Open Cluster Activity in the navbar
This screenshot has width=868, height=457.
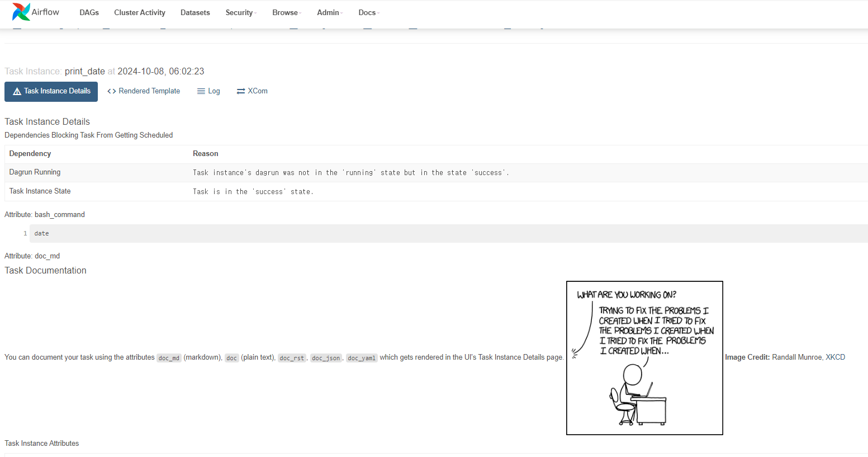click(x=140, y=12)
